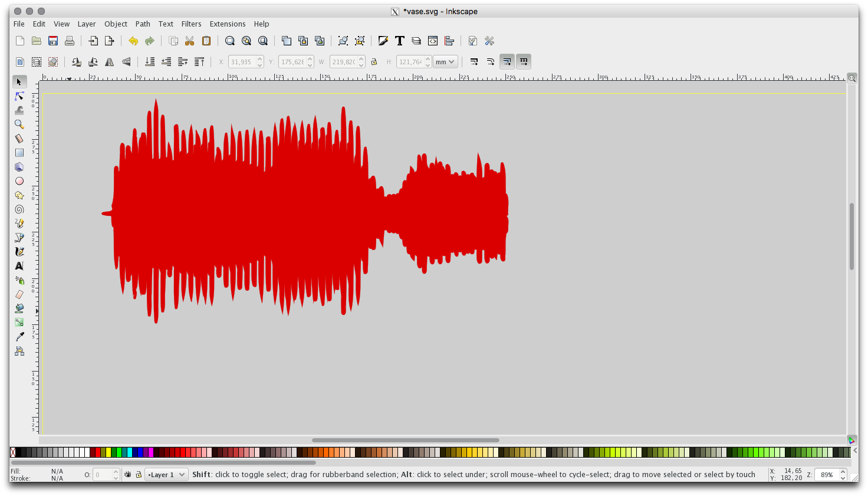Select the Star polygon tool

click(19, 195)
